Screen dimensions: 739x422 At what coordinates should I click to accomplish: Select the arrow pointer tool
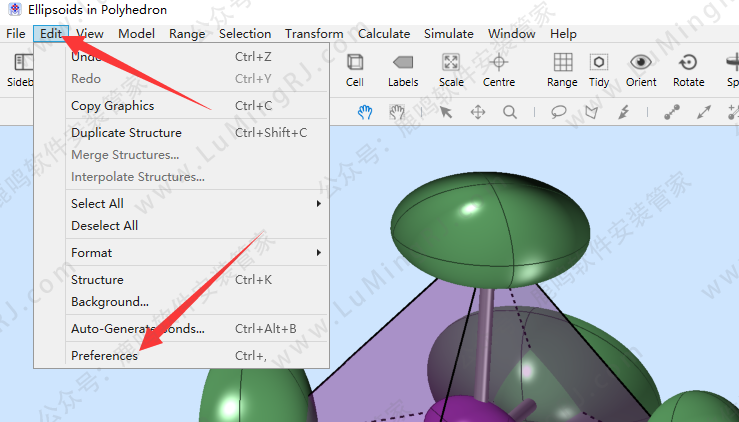coord(446,112)
